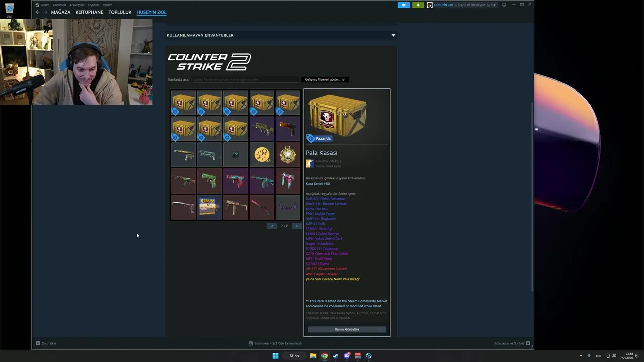The image size is (644, 362).
Task: Click the inventory search field
Action: pos(245,79)
